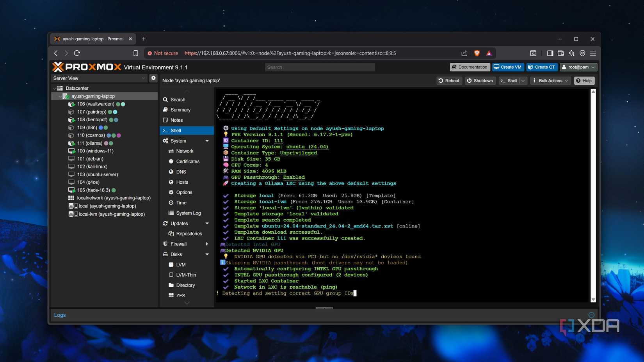Open the Brave Rewards triangle icon

click(x=489, y=53)
